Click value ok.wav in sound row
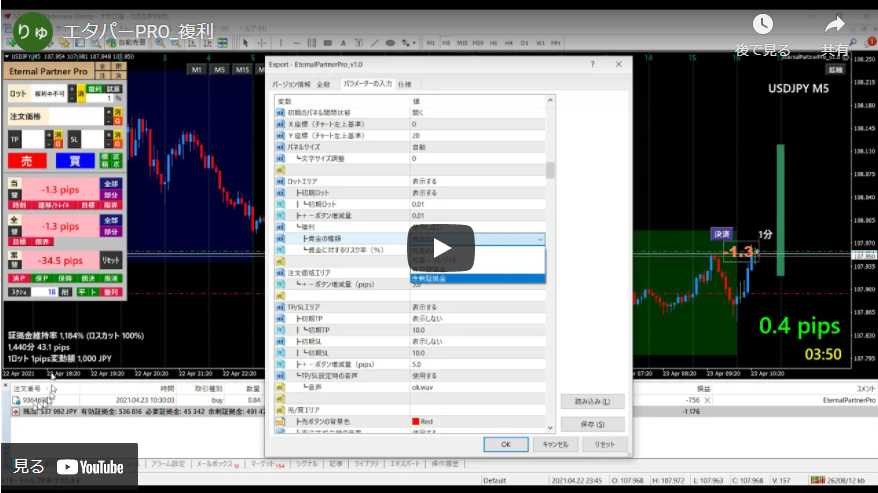Image resolution: width=878 pixels, height=493 pixels. click(422, 387)
